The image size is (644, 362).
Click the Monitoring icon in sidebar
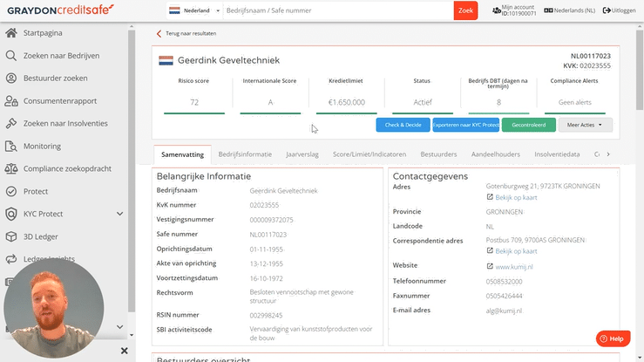[11, 146]
